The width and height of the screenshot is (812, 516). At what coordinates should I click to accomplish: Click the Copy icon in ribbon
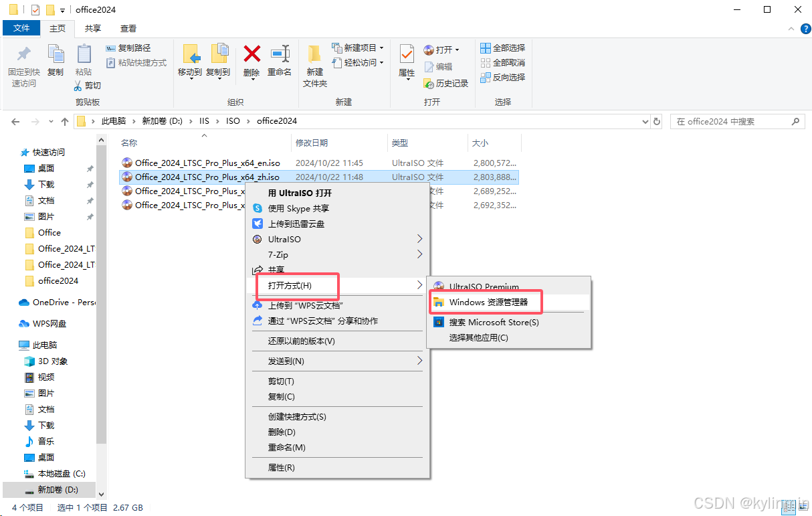(x=56, y=55)
